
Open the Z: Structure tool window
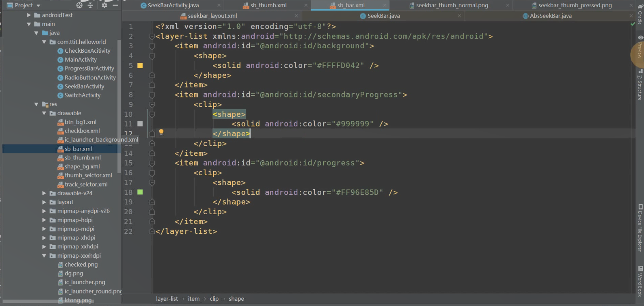coord(640,85)
